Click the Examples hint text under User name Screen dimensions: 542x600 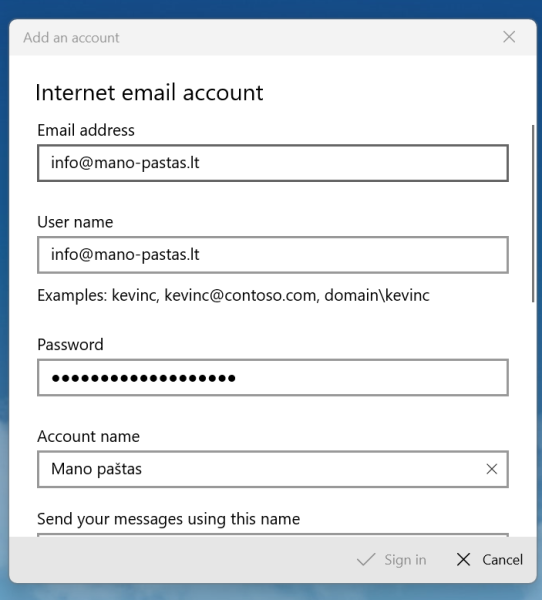233,295
